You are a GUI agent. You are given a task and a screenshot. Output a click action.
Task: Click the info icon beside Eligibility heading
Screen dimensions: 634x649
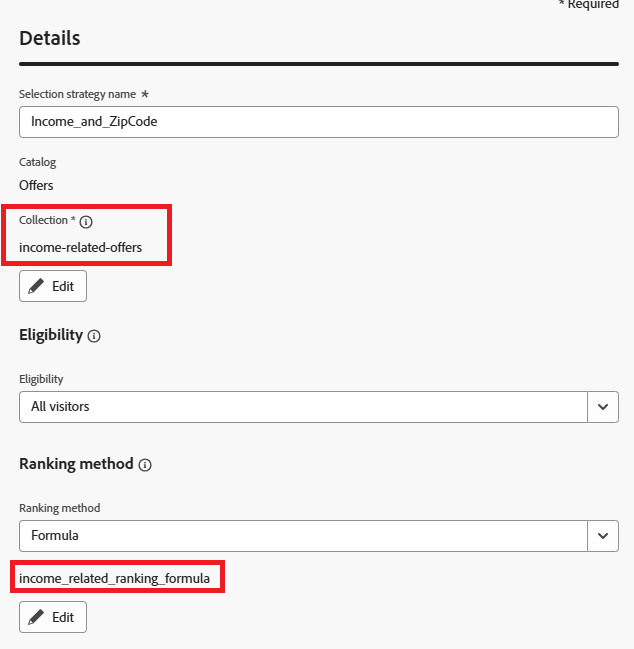point(94,337)
